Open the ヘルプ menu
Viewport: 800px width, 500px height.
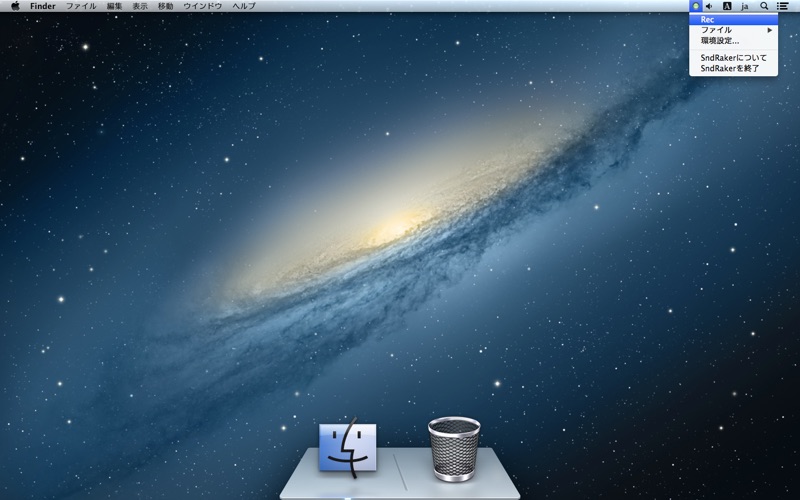pos(244,6)
